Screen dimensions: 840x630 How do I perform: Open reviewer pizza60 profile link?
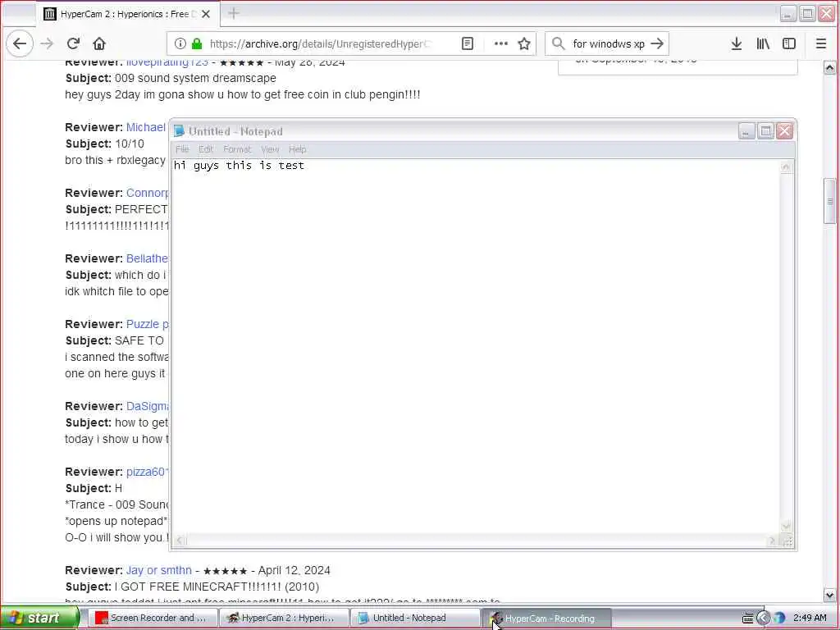click(x=148, y=472)
